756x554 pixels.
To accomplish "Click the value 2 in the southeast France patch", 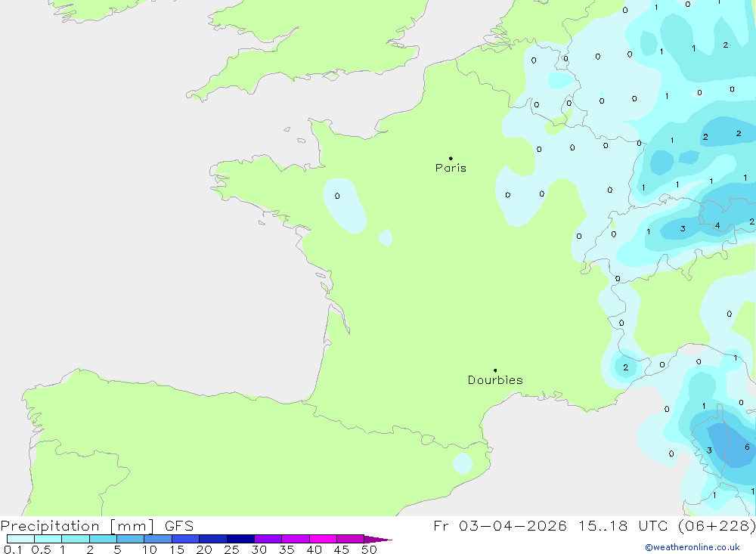I will pos(625,368).
